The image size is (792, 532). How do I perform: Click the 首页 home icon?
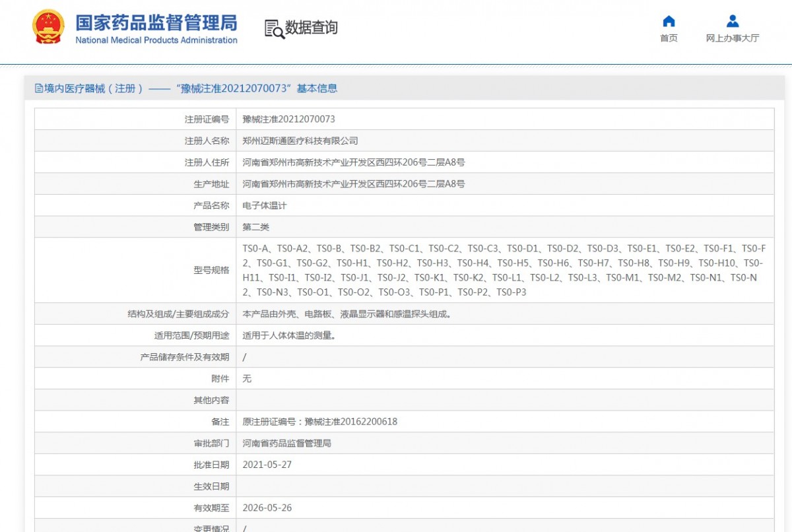pyautogui.click(x=669, y=20)
